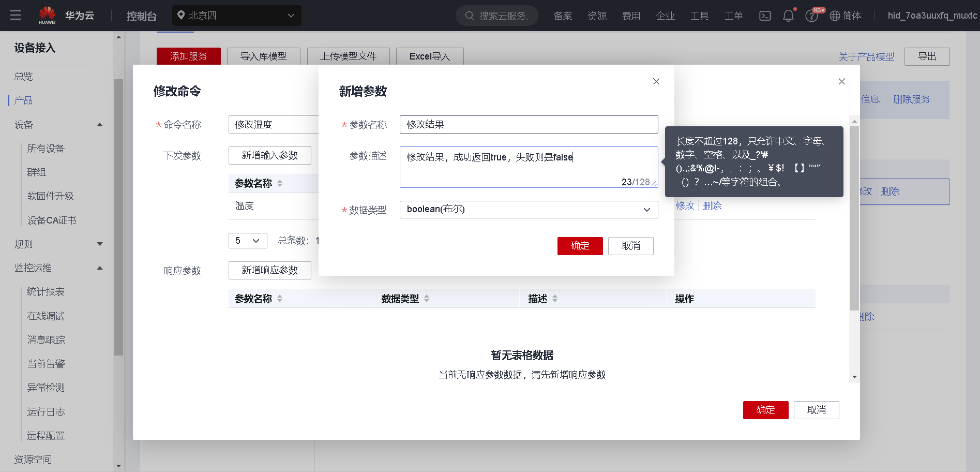This screenshot has height=472, width=980.
Task: Click the language globe icon
Action: (835, 16)
